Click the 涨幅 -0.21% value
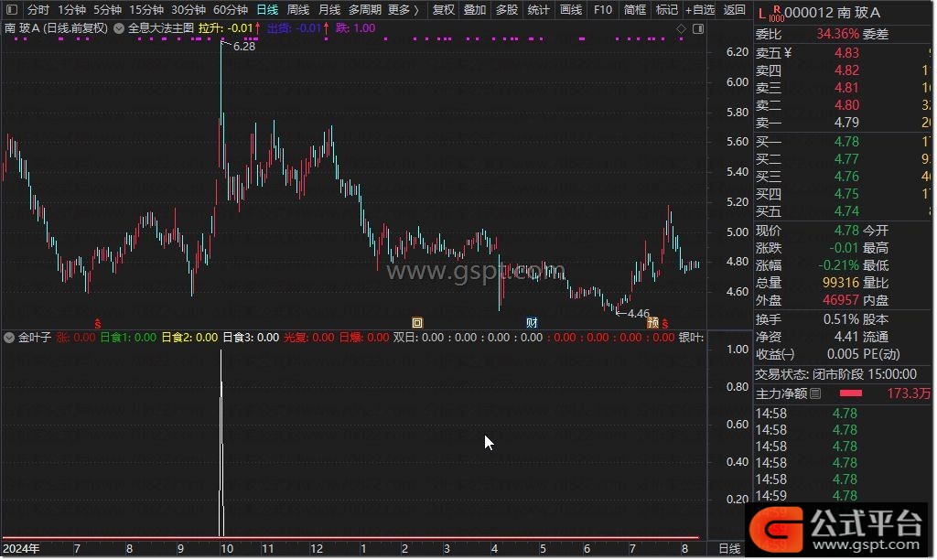Image resolution: width=937 pixels, height=560 pixels. click(x=838, y=265)
